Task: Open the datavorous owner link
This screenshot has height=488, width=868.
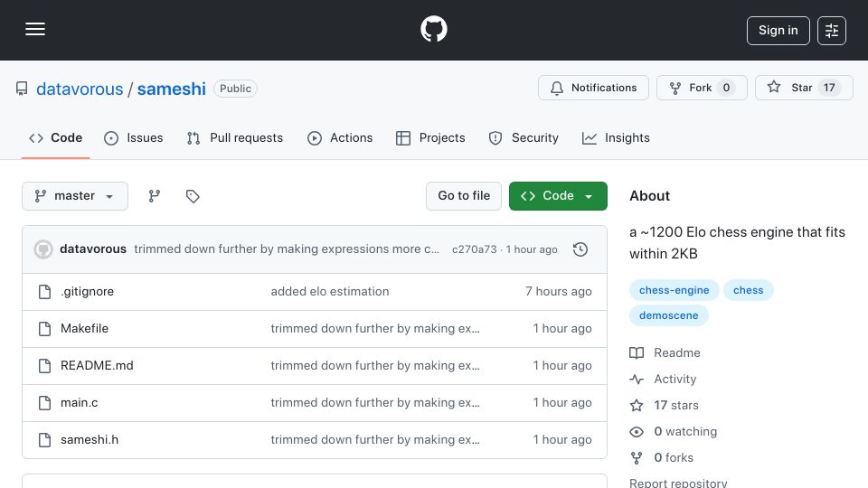Action: click(x=80, y=89)
